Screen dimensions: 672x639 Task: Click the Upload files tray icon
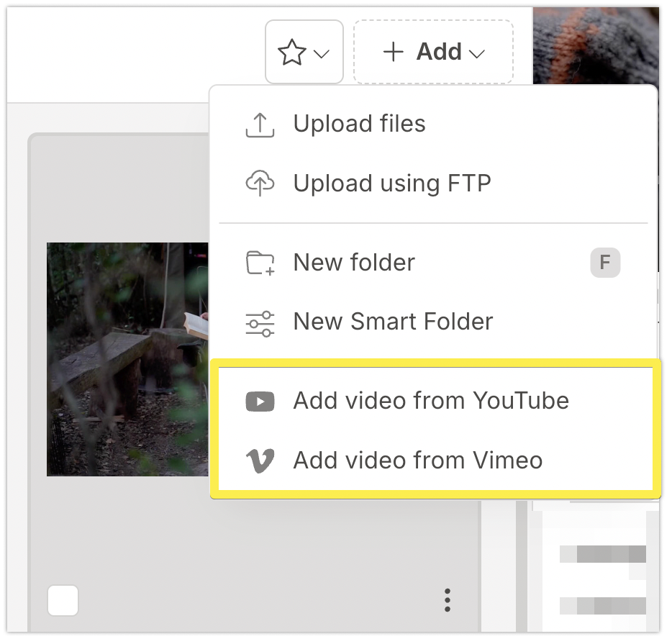tap(260, 124)
